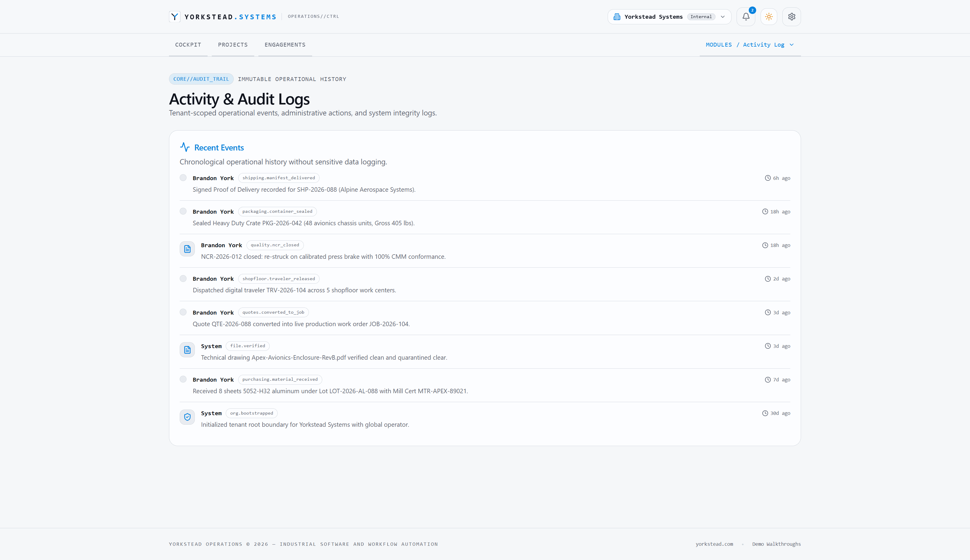
Task: Click the OPERATIONS//CTRL header label
Action: 313,16
